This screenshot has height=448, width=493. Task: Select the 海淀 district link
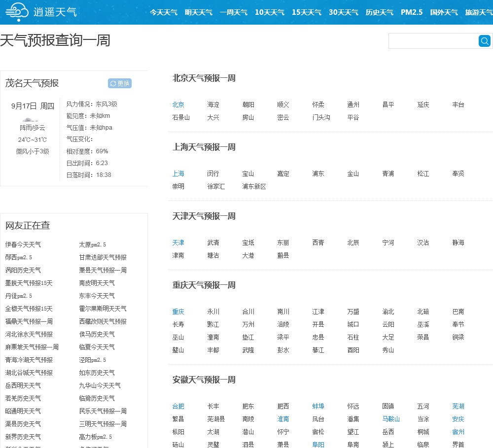pyautogui.click(x=213, y=104)
